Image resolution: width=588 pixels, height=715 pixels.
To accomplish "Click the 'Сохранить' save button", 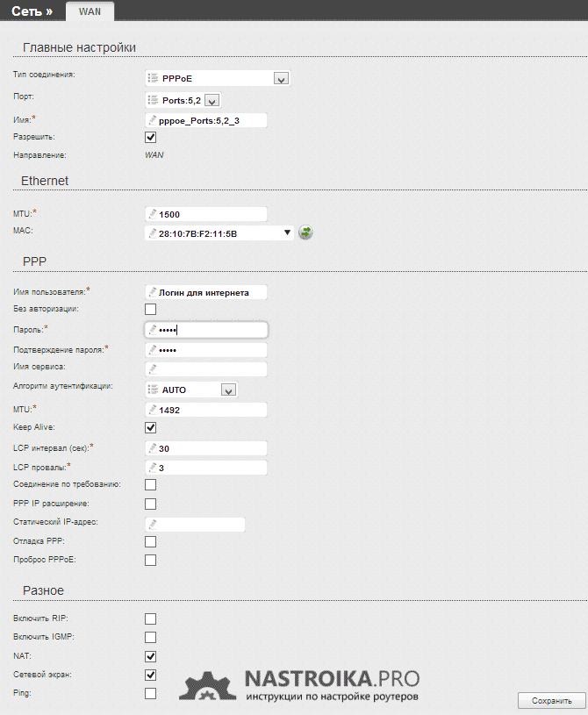I will pyautogui.click(x=551, y=700).
